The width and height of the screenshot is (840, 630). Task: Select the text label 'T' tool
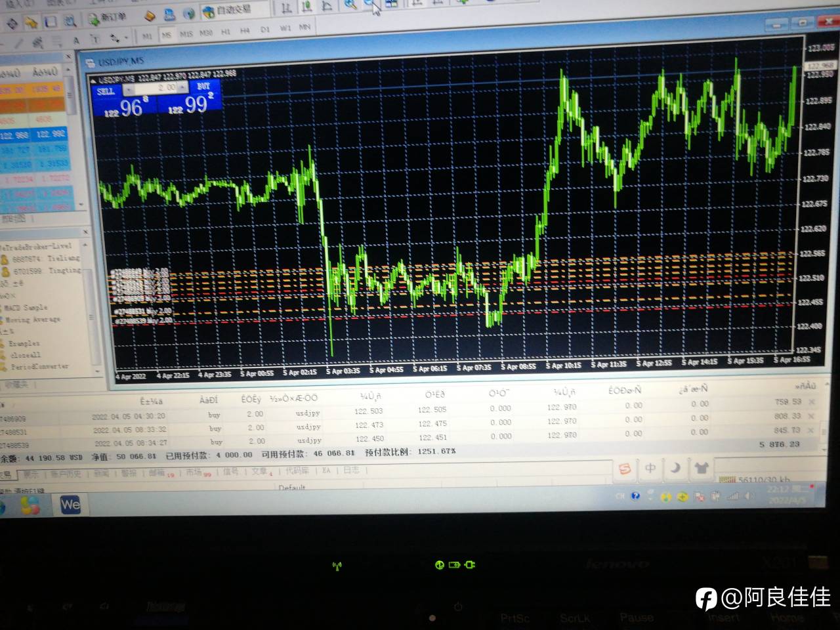pyautogui.click(x=94, y=39)
